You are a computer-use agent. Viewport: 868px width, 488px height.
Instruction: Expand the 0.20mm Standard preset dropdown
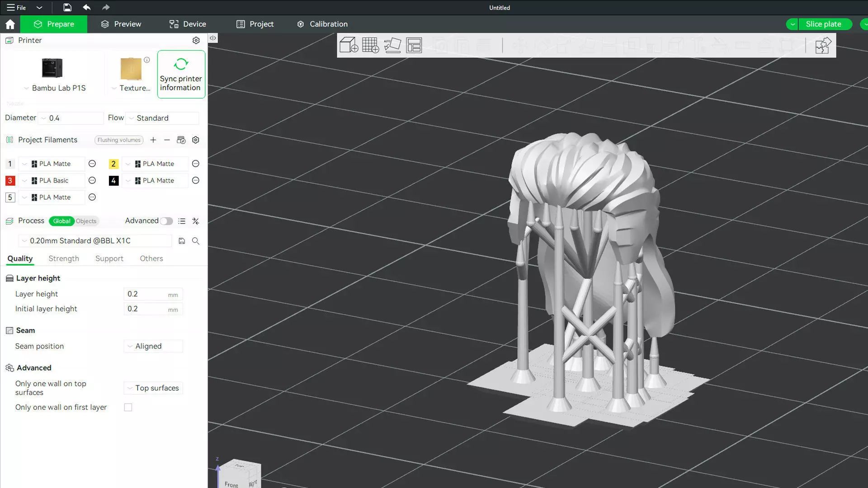(x=95, y=241)
